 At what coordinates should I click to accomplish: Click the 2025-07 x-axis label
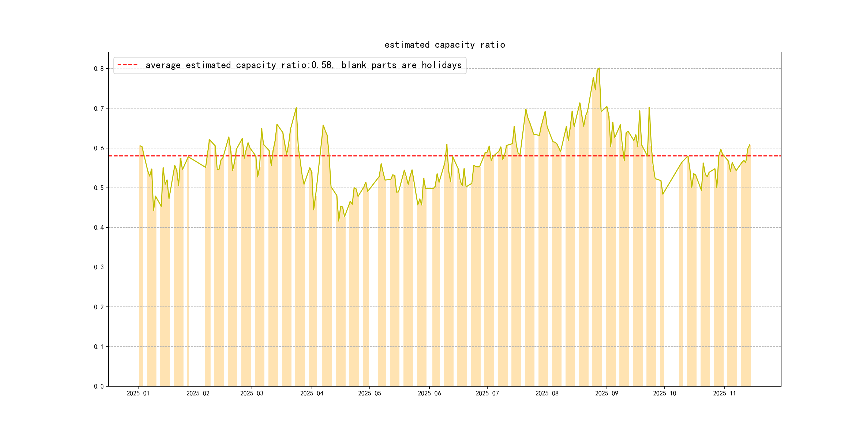point(487,393)
